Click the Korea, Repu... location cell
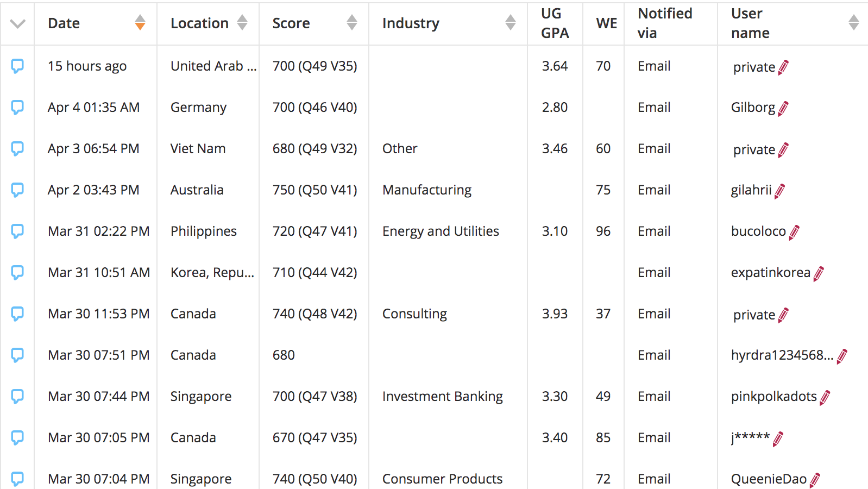868x489 pixels. pos(212,273)
